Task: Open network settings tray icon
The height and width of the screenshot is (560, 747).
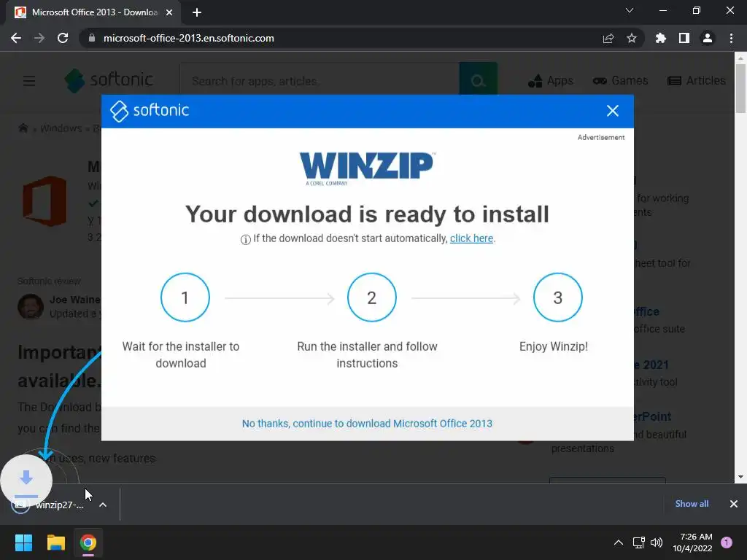Action: (x=639, y=542)
